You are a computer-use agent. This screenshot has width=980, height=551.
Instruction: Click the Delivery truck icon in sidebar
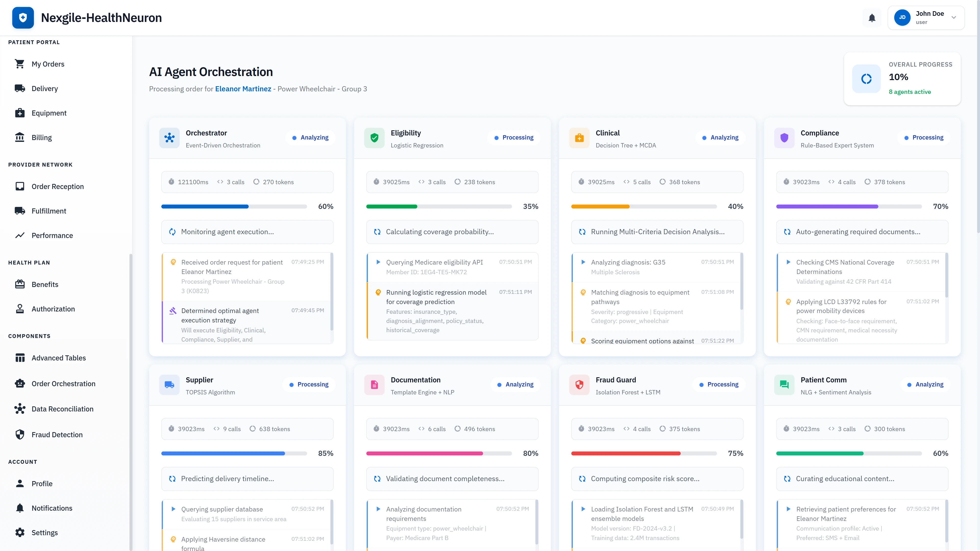point(20,88)
